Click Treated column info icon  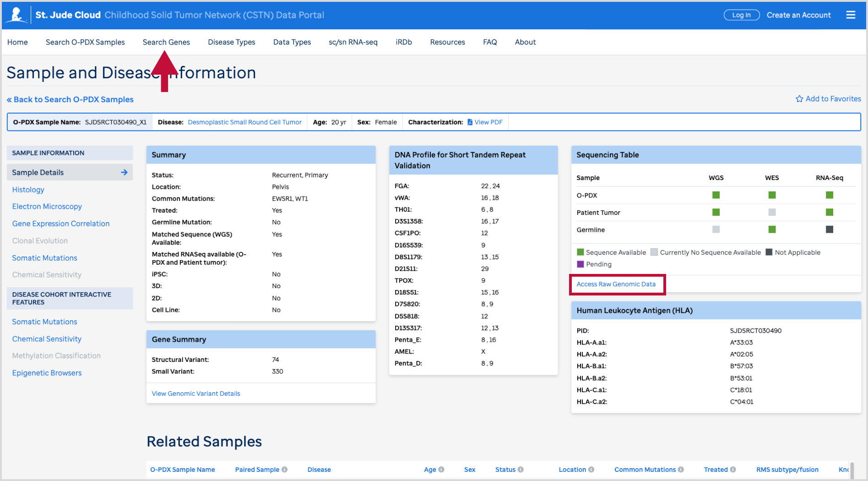tap(733, 470)
